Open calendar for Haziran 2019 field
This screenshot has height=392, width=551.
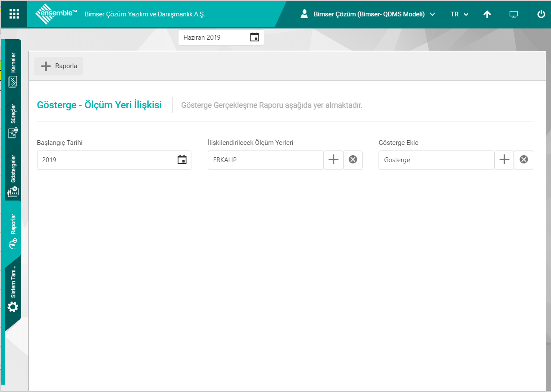[x=254, y=38]
